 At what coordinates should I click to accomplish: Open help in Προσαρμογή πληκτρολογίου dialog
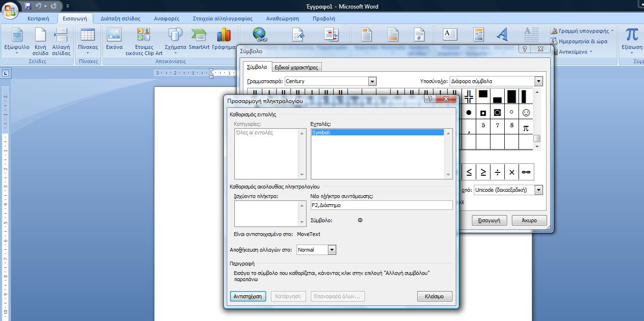click(x=430, y=99)
